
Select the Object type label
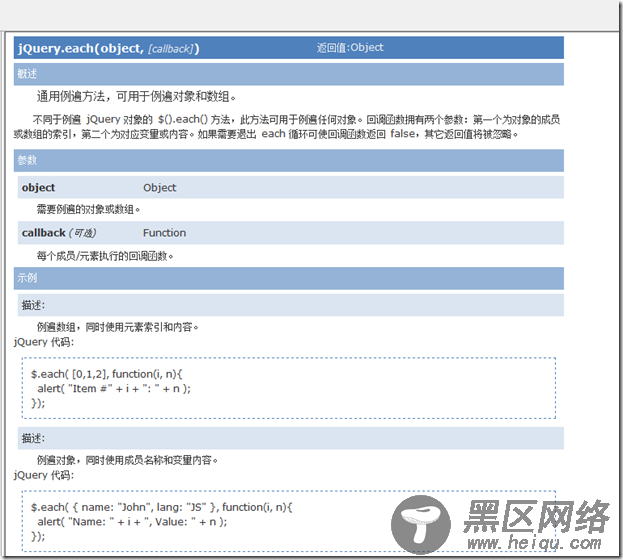click(x=160, y=188)
